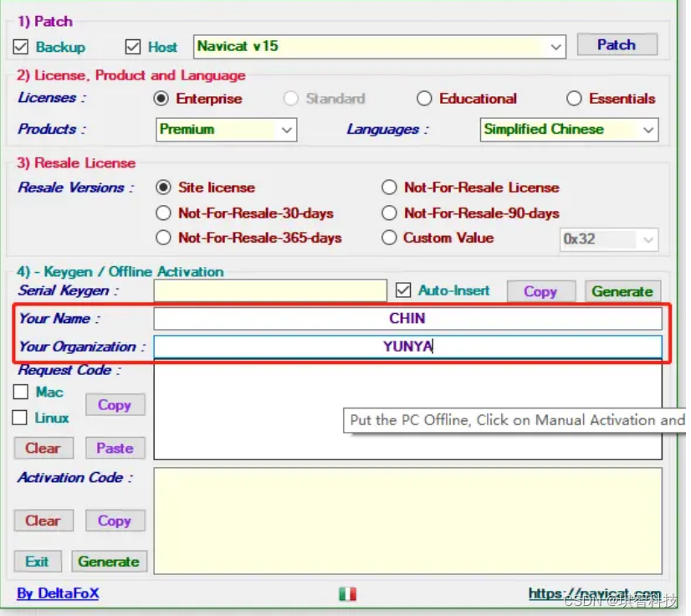The height and width of the screenshot is (616, 691).
Task: Click the Your Organization field containing YUNYA
Action: point(407,346)
